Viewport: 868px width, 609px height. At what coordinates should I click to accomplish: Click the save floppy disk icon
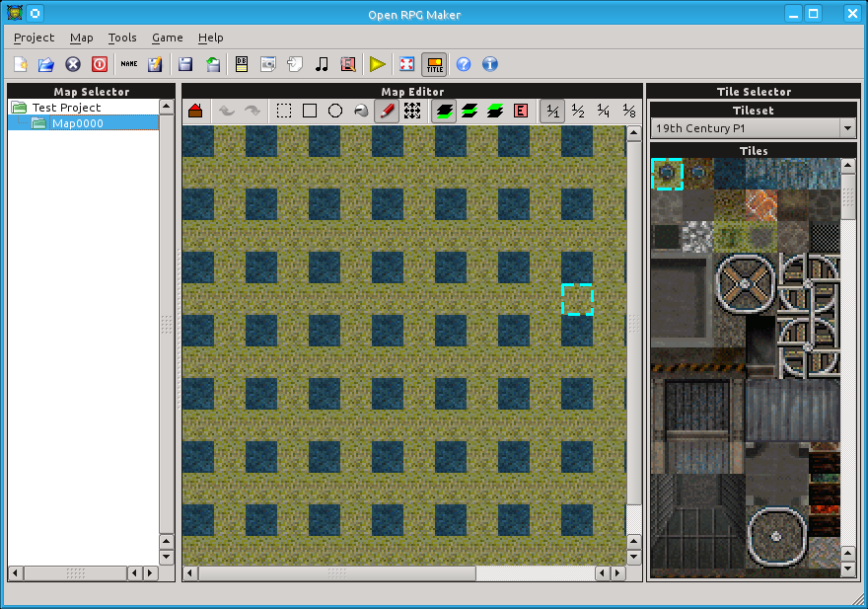(184, 64)
